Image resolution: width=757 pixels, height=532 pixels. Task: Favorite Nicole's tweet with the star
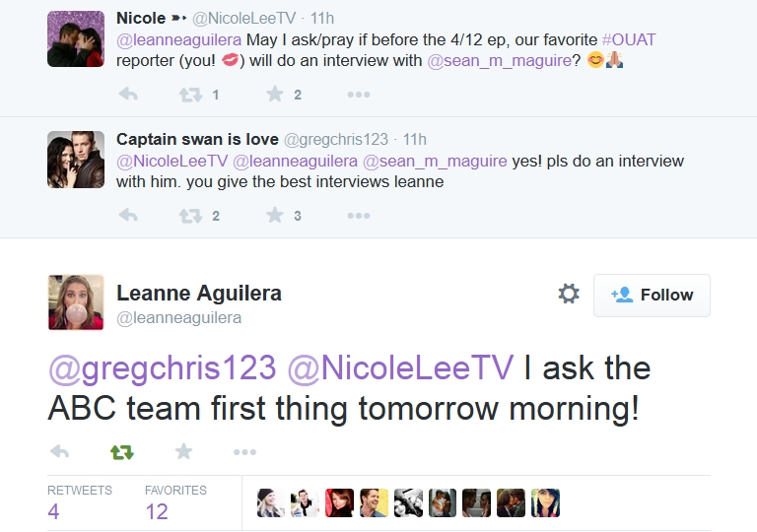[x=274, y=95]
